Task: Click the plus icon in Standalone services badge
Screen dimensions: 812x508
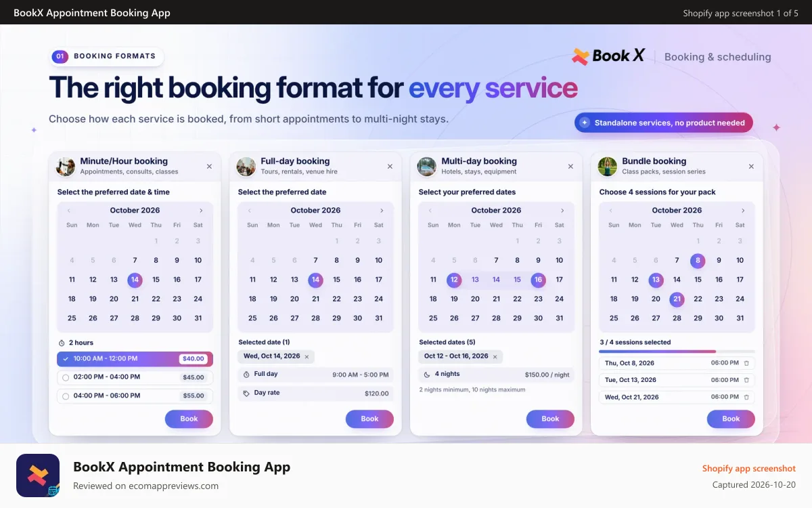Action: click(x=585, y=123)
